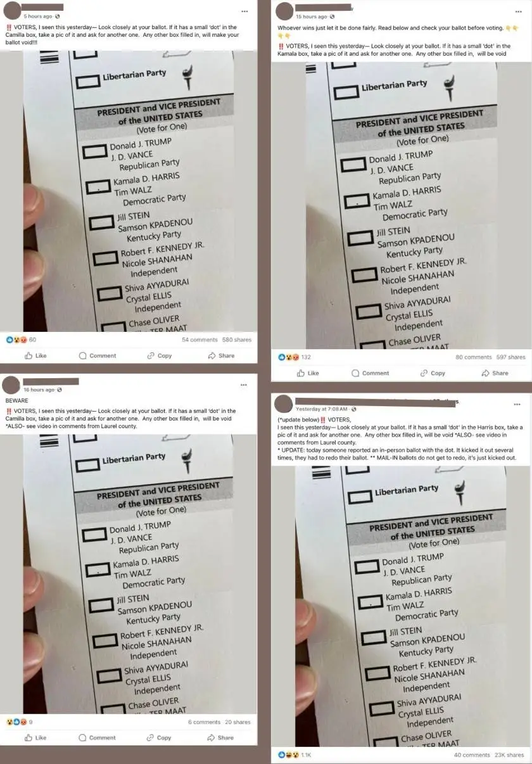Open three-dot menu on the 16 hours ago post
Screen dimensions: 532x764
[x=244, y=385]
